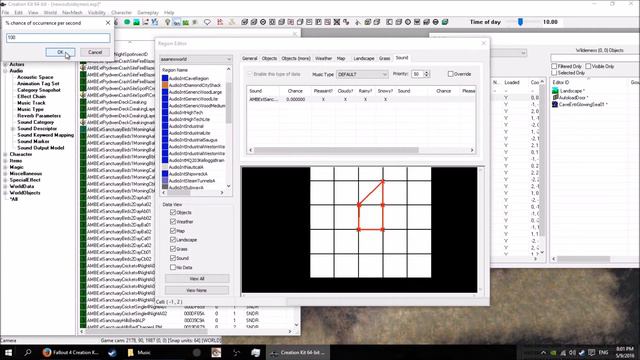Viewport: 640px width, 360px height.
Task: Collapse the Audio tree node
Action: click(5, 71)
